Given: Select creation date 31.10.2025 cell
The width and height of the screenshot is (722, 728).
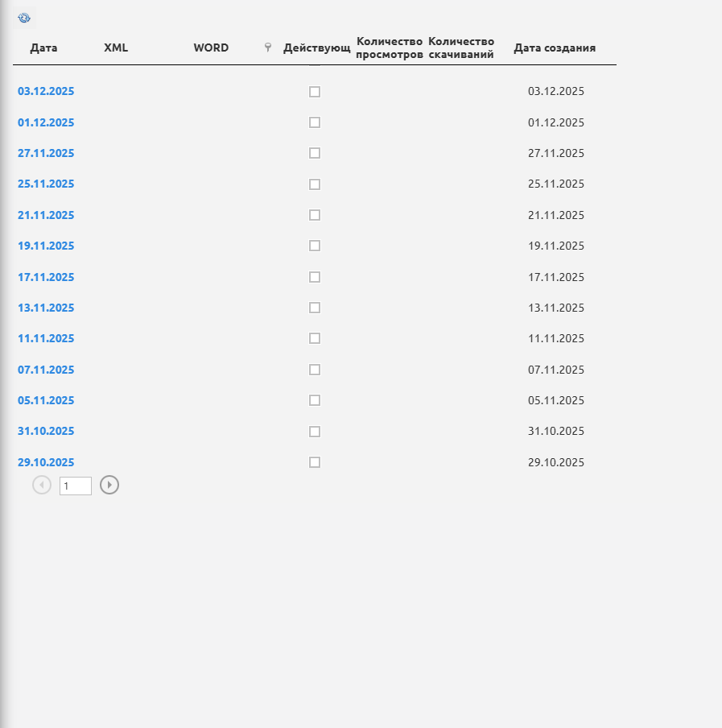Looking at the screenshot, I should tap(556, 432).
